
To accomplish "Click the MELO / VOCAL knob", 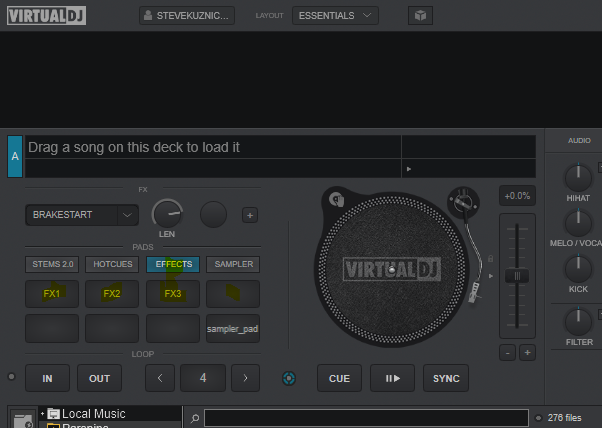I will 578,223.
